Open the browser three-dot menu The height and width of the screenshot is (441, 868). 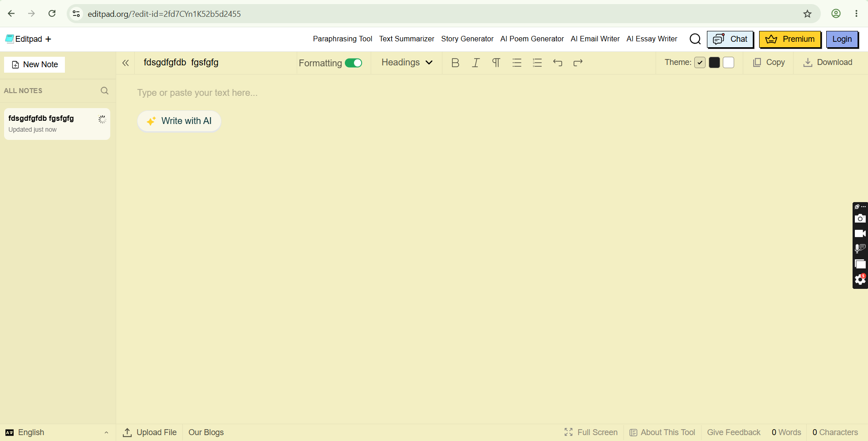point(856,14)
